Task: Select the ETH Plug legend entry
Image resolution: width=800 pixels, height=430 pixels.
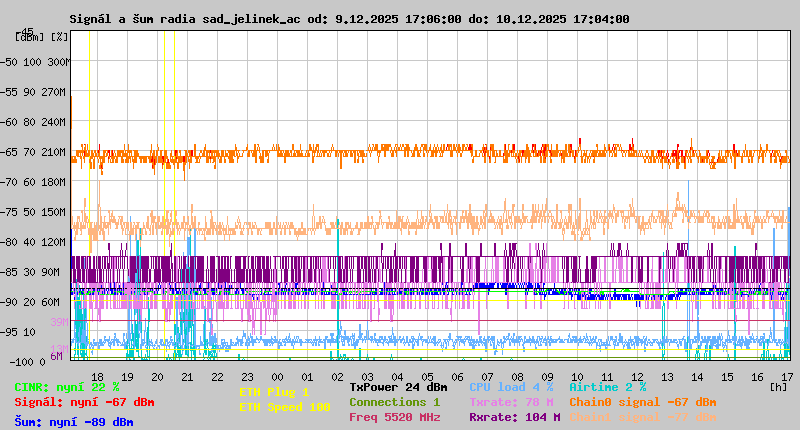Action: (x=274, y=392)
